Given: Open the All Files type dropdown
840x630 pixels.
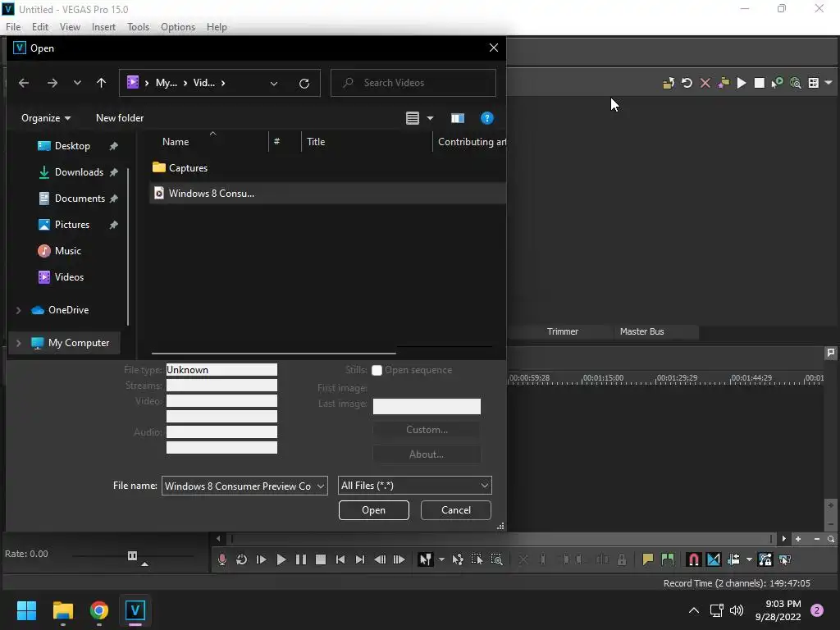Looking at the screenshot, I should pos(414,486).
